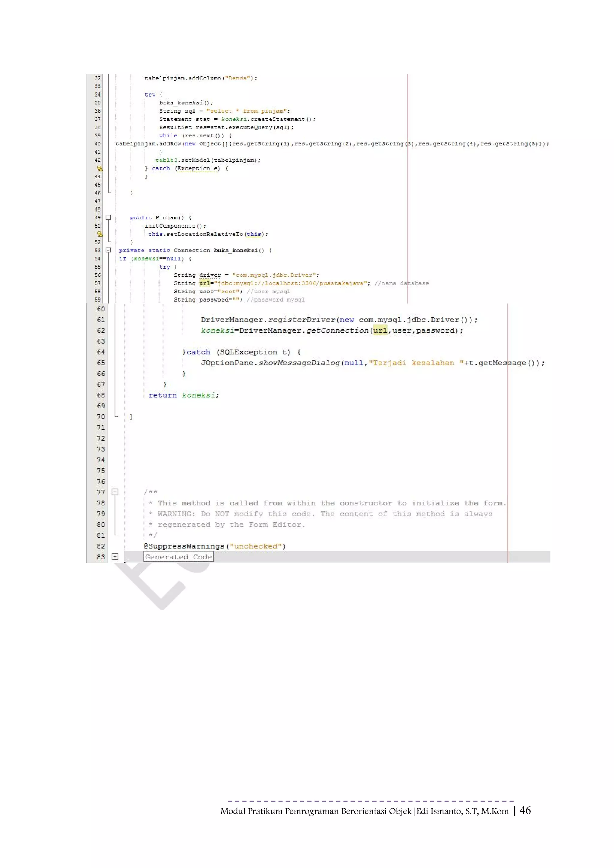614x868 pixels.
Task: Click line number 70 in the gutter
Action: [x=101, y=417]
